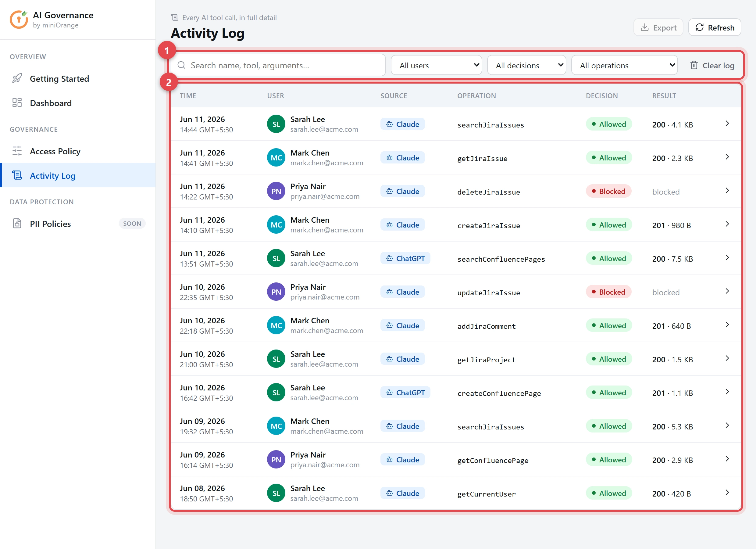This screenshot has height=549, width=756.
Task: Click the Dashboard grid icon
Action: tap(17, 103)
